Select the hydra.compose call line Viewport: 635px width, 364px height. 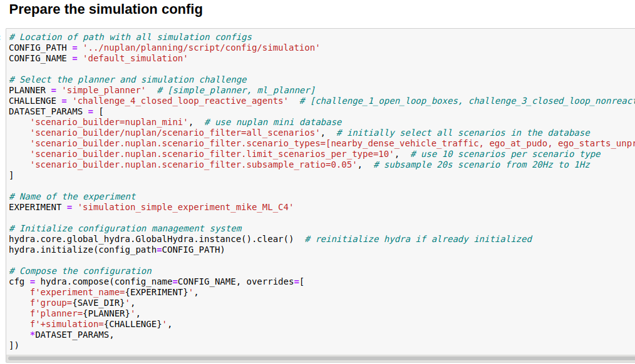click(x=157, y=281)
